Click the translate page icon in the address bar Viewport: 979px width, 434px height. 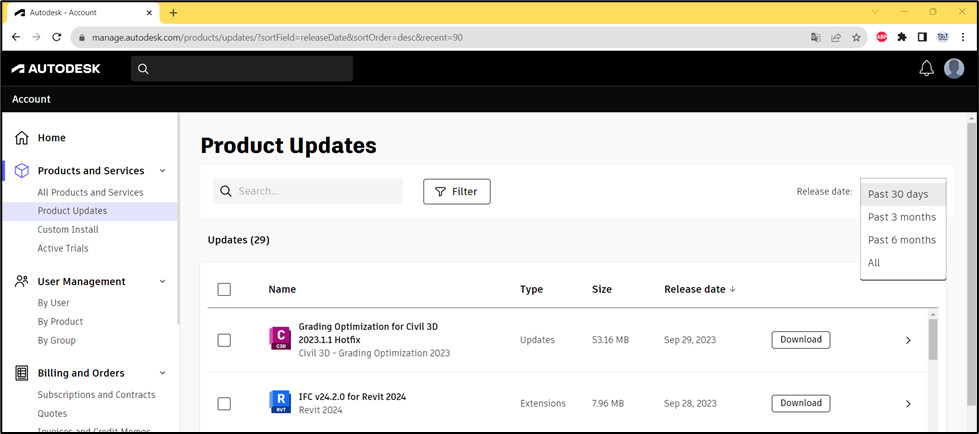click(815, 37)
